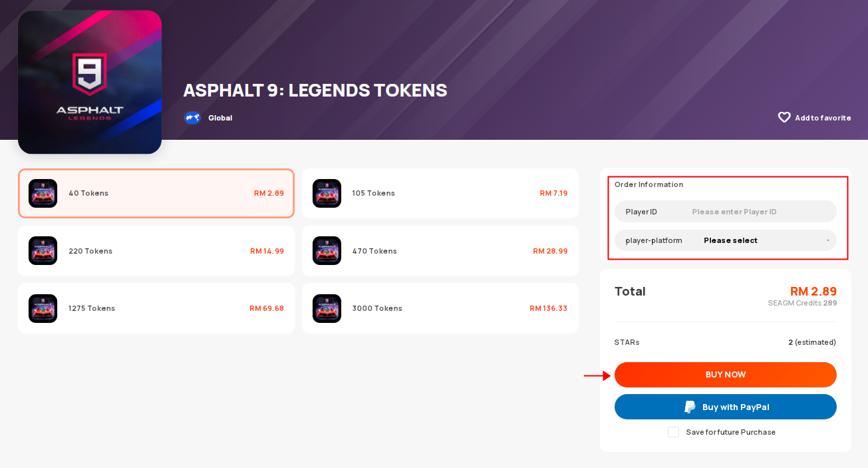Screen dimensions: 868x468
Task: Click the car icon on 105 Tokens
Action: (x=327, y=193)
